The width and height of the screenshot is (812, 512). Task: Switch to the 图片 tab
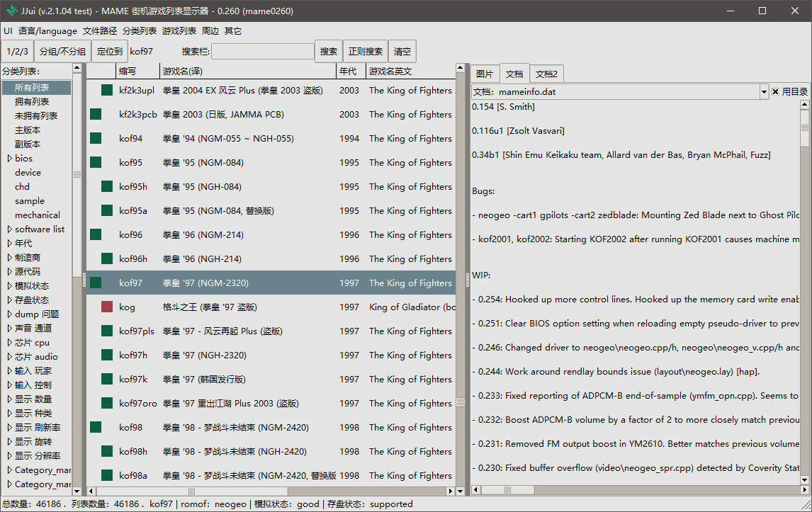coord(485,74)
